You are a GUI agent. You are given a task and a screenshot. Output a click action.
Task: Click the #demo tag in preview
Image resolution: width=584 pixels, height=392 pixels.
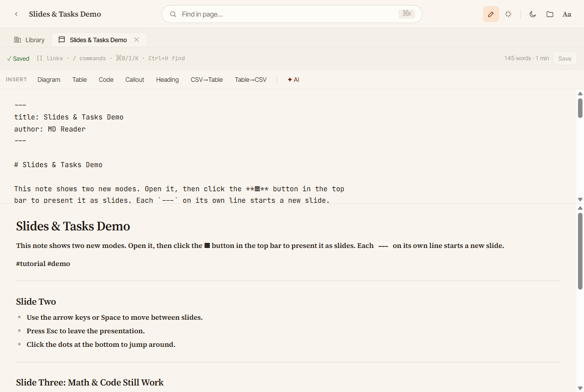(x=59, y=264)
